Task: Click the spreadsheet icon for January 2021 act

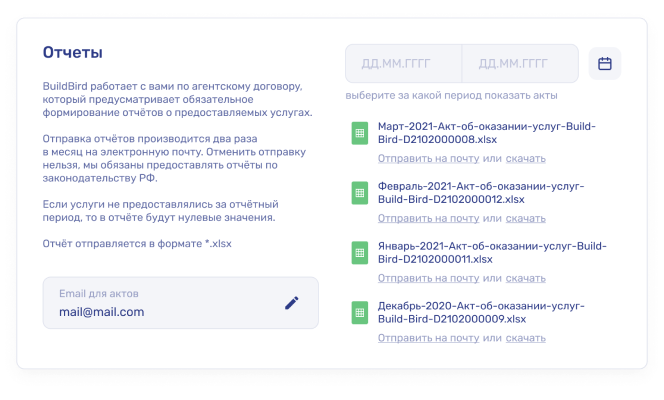Action: click(x=359, y=252)
